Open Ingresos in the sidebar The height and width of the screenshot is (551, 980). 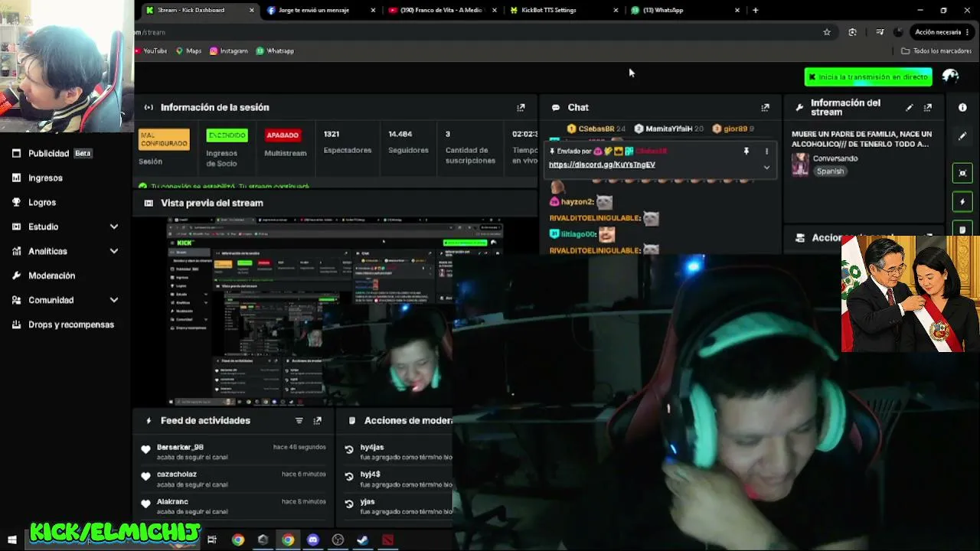coord(45,178)
